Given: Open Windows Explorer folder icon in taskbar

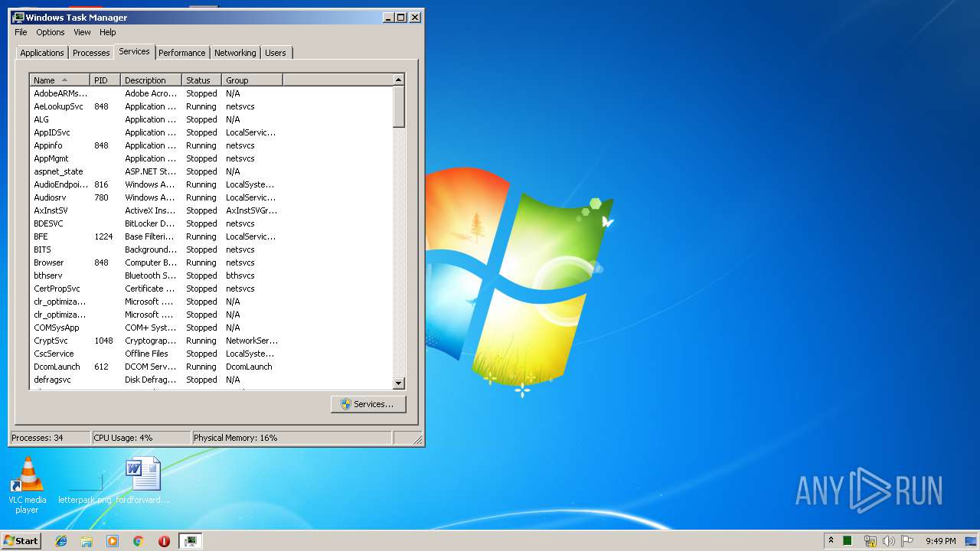Looking at the screenshot, I should (x=87, y=541).
